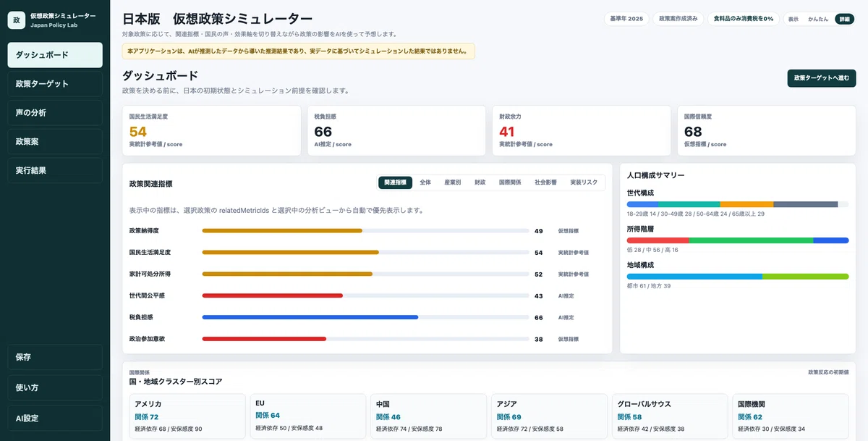Switch display mode to かんたん
The width and height of the screenshot is (868, 441).
pos(818,19)
